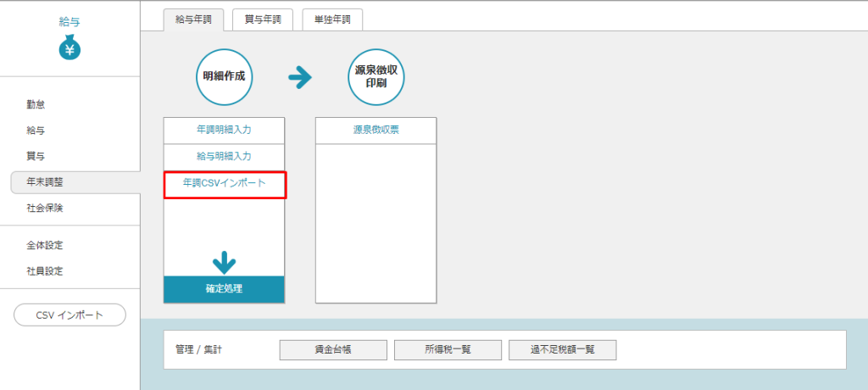Click the CSV インポート button
Image resolution: width=868 pixels, height=390 pixels.
point(70,315)
